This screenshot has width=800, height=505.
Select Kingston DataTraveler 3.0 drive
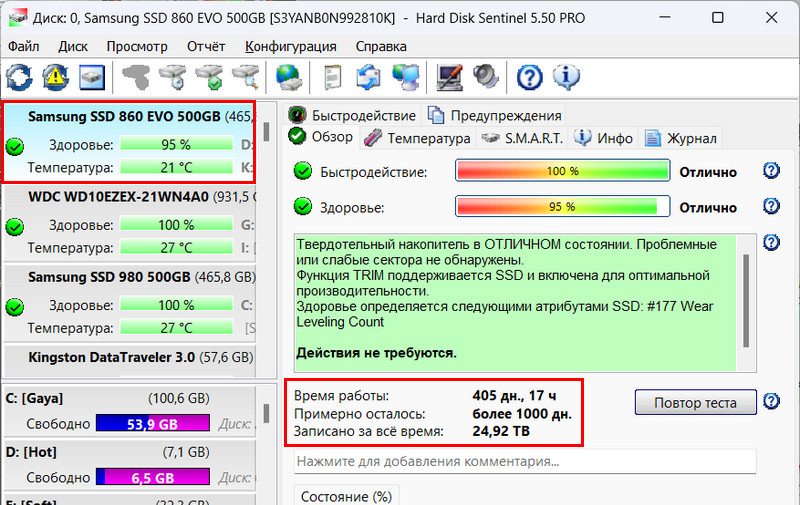(130, 361)
